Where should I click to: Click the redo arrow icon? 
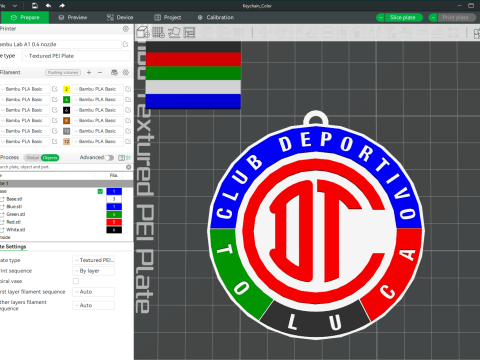pyautogui.click(x=62, y=6)
